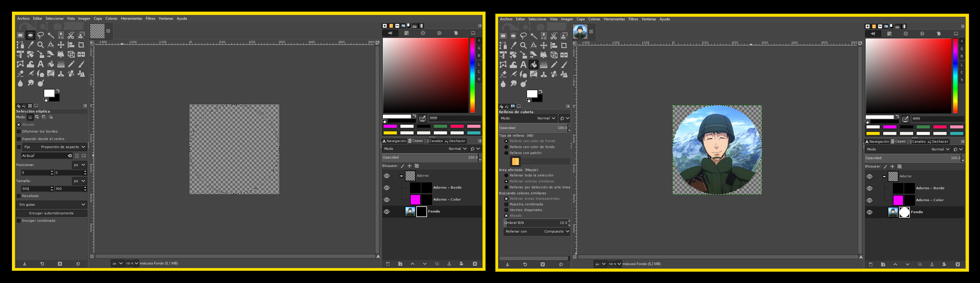The image size is (980, 283).
Task: Select Zoom magnifier tool in left GIMP window
Action: click(41, 45)
